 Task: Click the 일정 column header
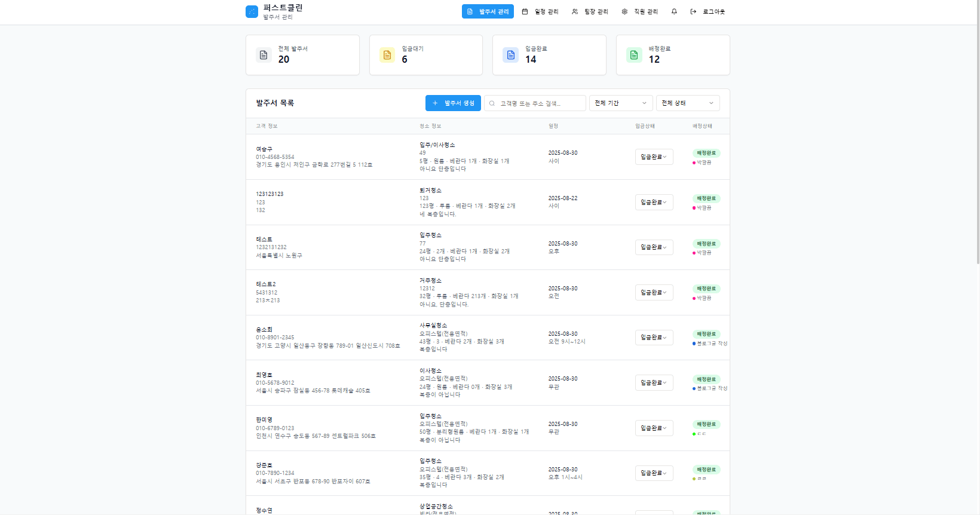click(553, 126)
